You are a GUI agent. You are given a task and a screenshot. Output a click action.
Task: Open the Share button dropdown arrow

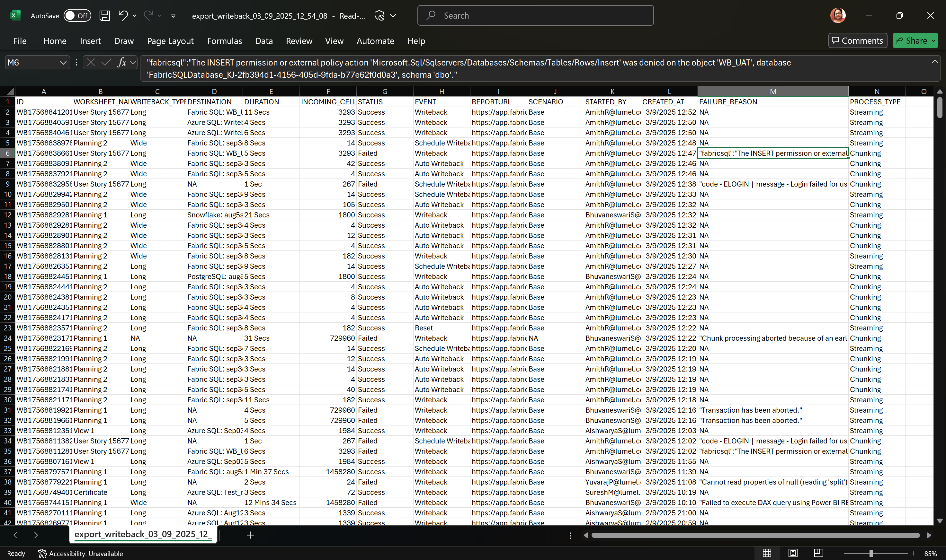933,41
